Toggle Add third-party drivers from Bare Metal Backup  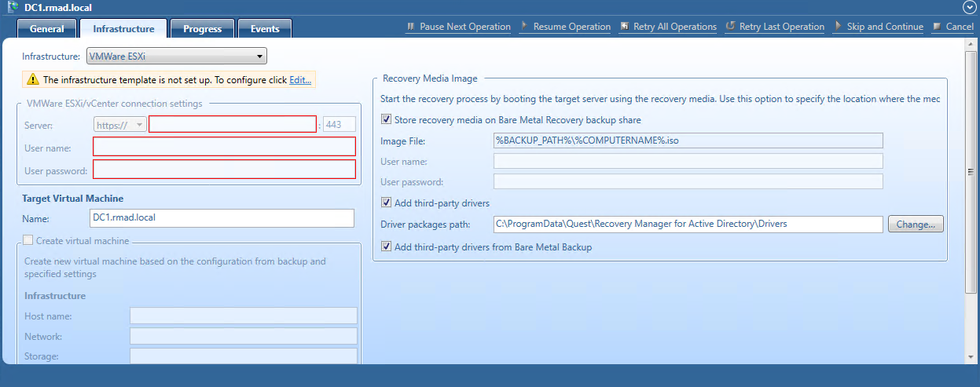coord(386,246)
